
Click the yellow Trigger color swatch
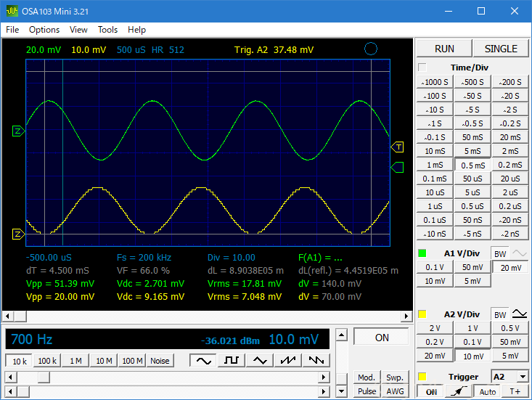pos(422,377)
